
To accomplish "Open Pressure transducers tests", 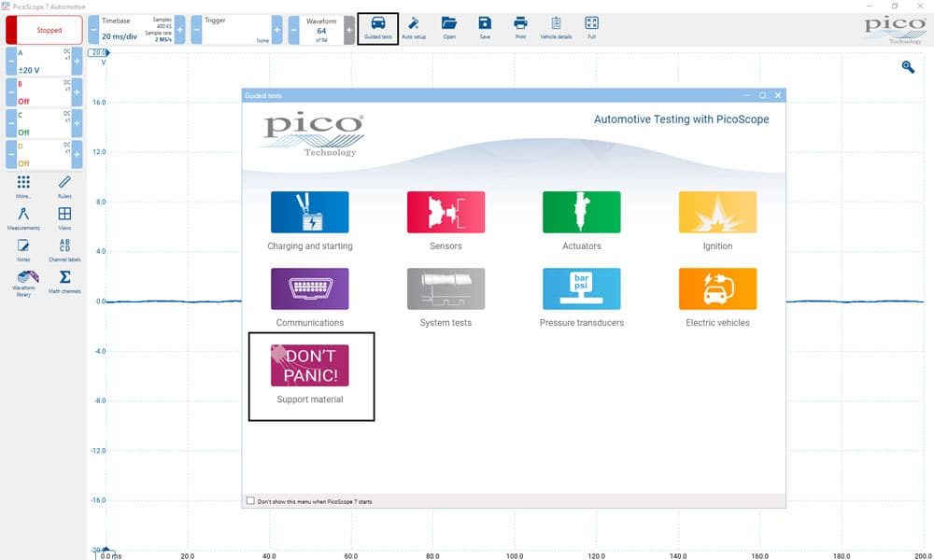I will click(581, 298).
